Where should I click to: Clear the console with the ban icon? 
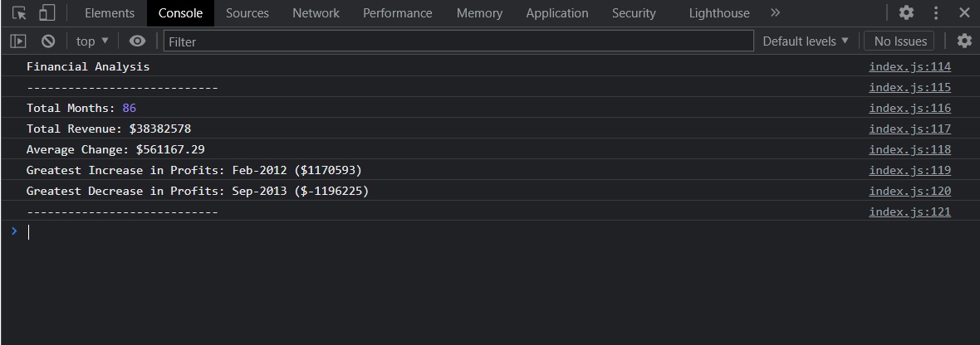[48, 41]
